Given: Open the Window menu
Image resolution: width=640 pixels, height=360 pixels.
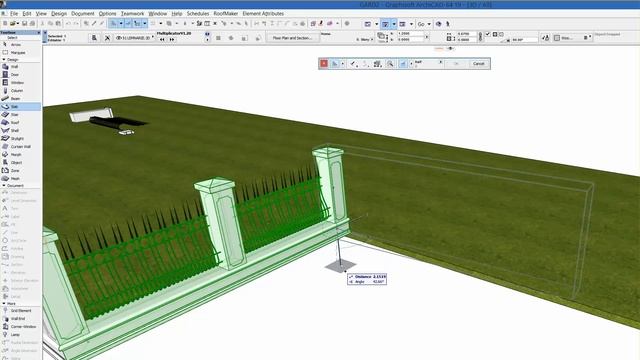Looking at the screenshot, I should pos(158,13).
